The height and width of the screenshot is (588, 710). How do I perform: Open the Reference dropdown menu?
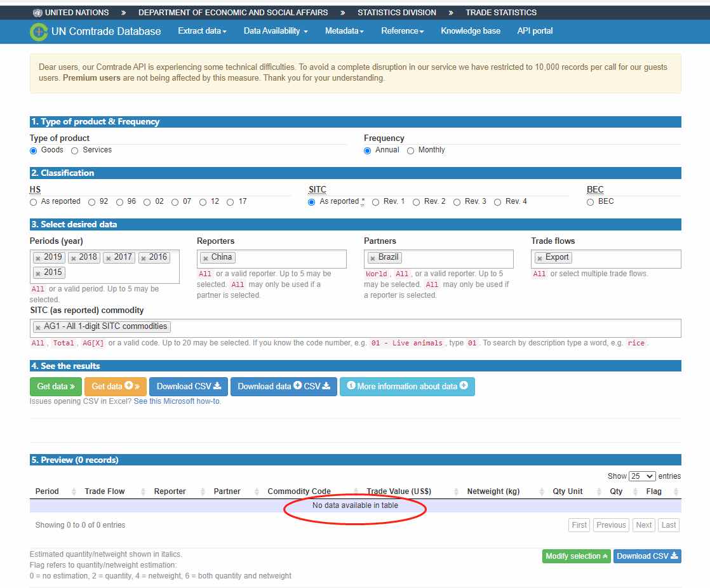click(402, 30)
